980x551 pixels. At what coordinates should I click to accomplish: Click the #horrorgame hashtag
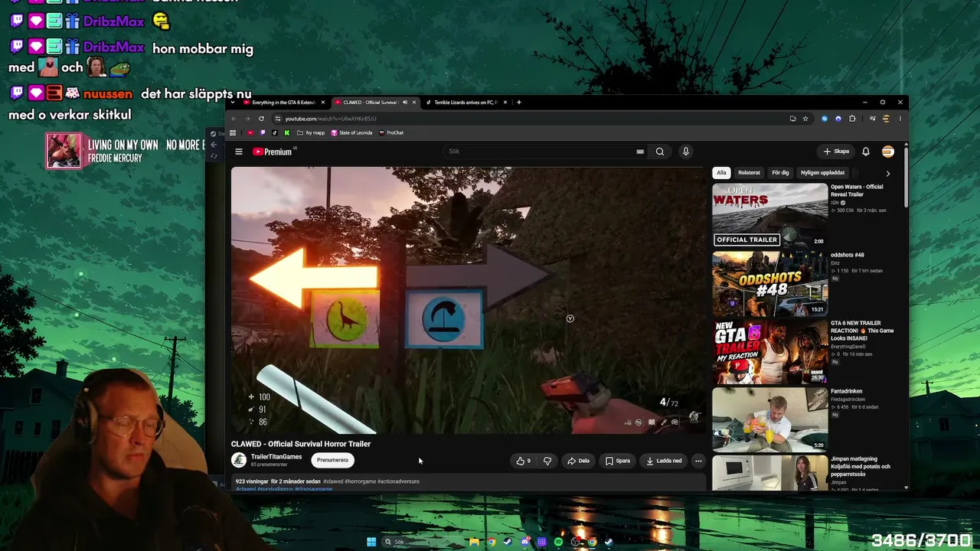point(361,481)
